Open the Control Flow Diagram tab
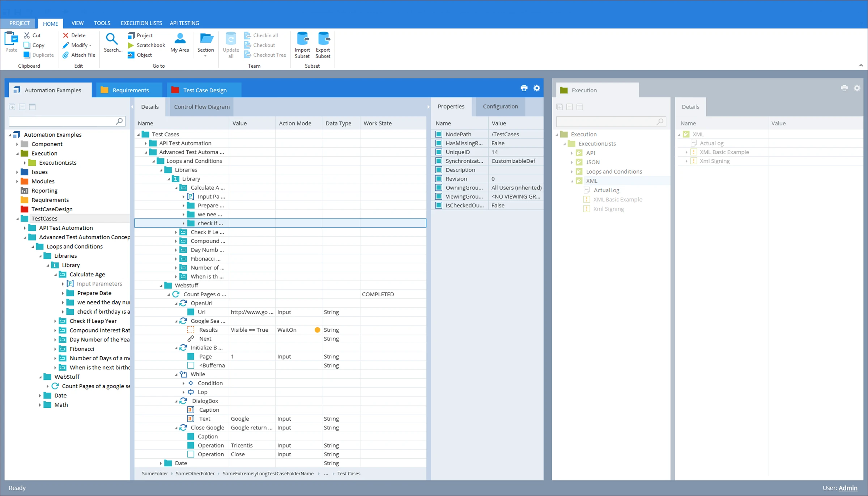 click(201, 107)
